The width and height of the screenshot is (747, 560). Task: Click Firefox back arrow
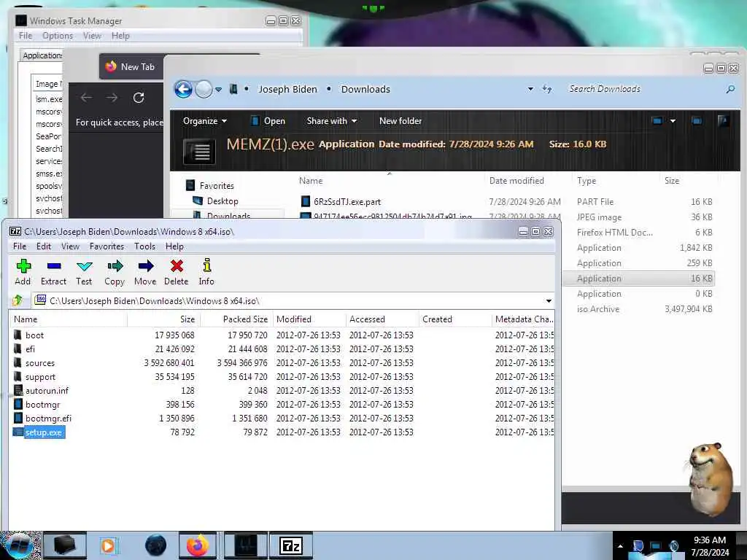pos(86,98)
